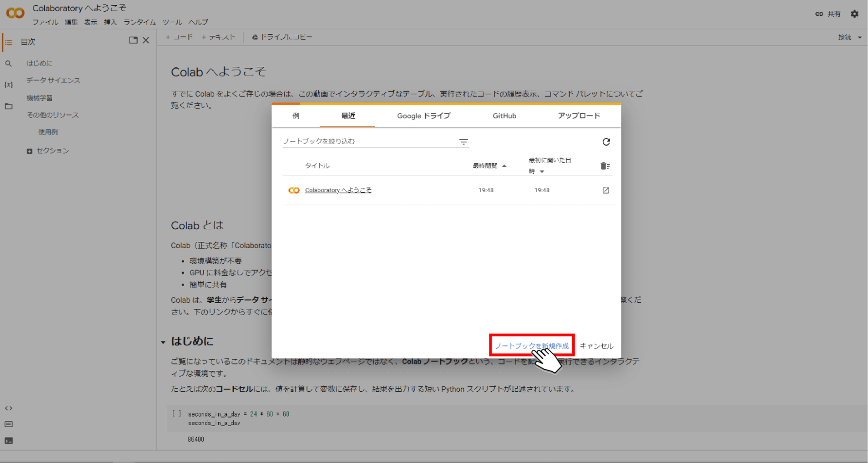Sort by 最初に開いた日時 column arrow

pyautogui.click(x=542, y=172)
